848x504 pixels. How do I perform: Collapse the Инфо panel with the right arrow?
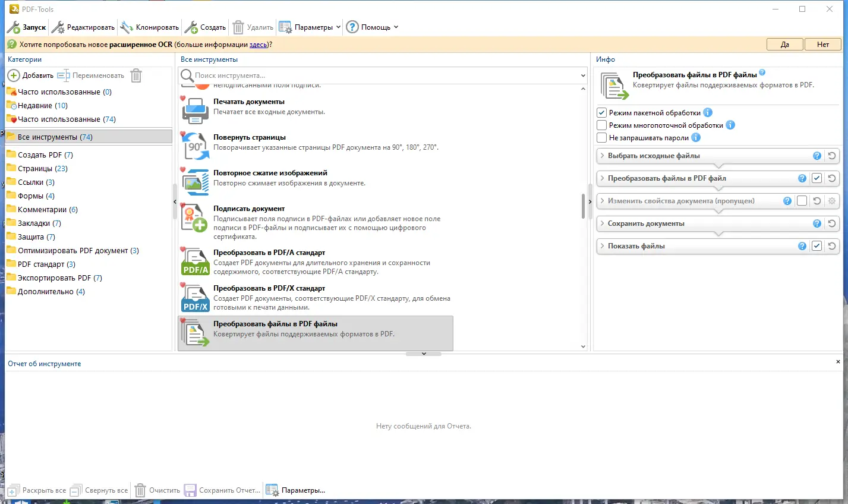[590, 202]
